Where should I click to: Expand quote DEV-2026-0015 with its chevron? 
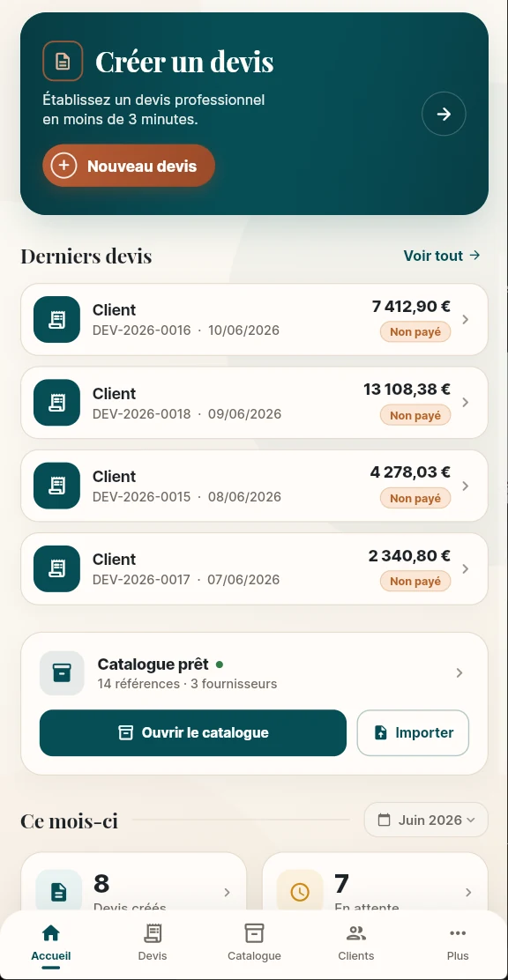[x=465, y=486]
